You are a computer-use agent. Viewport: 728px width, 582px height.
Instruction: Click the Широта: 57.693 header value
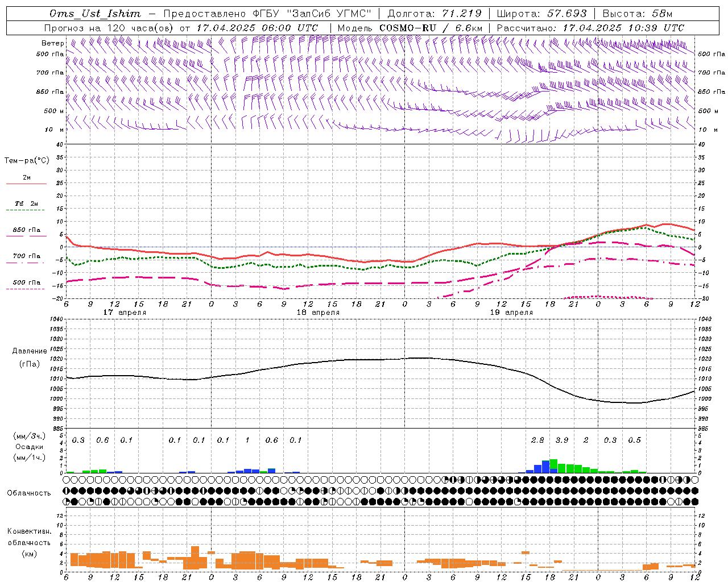point(541,14)
